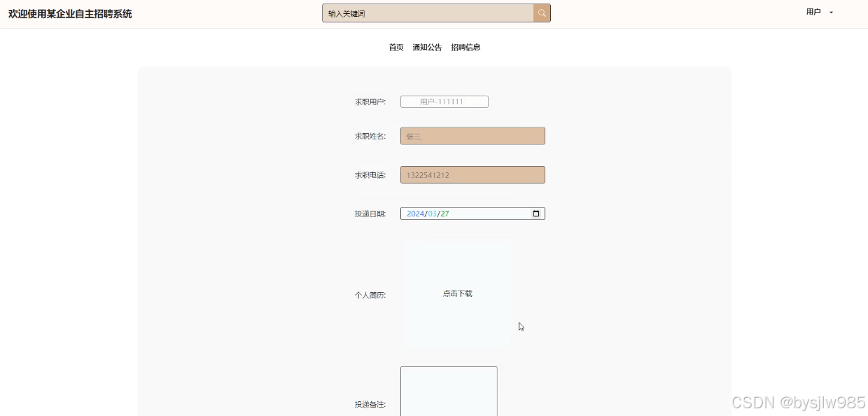
Task: Select the month 03 in the date field
Action: [432, 214]
